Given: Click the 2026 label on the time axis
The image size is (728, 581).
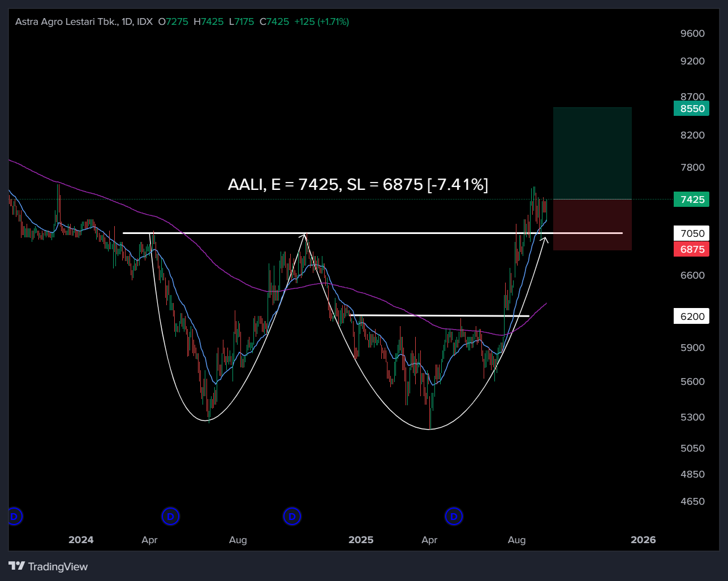Looking at the screenshot, I should [643, 540].
